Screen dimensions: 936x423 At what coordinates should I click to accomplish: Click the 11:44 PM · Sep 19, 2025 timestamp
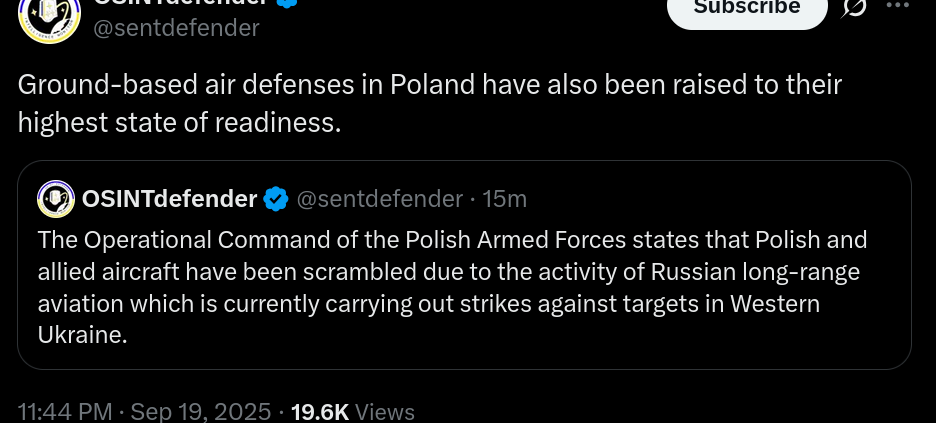pos(144,412)
